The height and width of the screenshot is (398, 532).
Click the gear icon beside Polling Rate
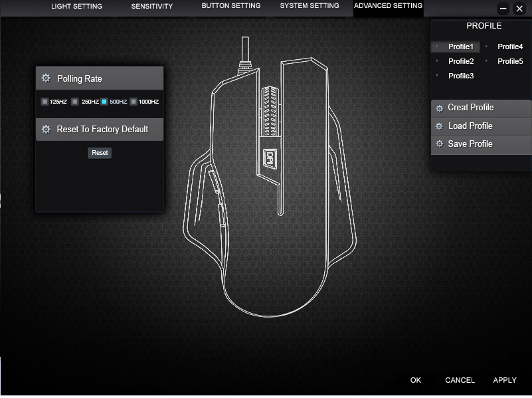pyautogui.click(x=46, y=78)
